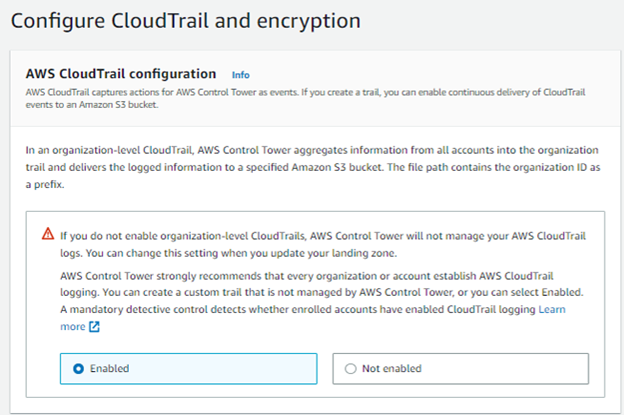The image size is (624, 415).
Task: Select the Not enabled radio button
Action: click(351, 368)
